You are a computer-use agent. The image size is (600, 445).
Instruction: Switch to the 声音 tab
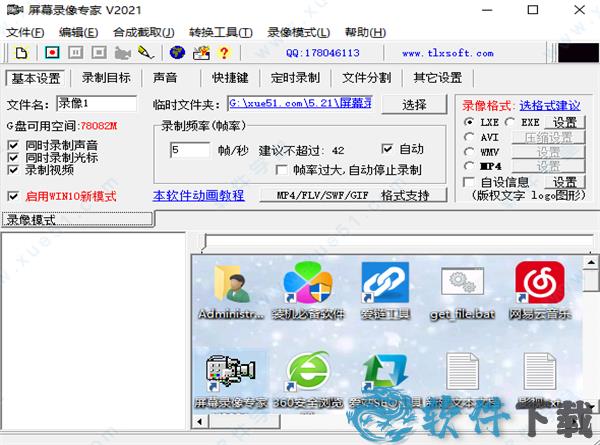click(165, 78)
